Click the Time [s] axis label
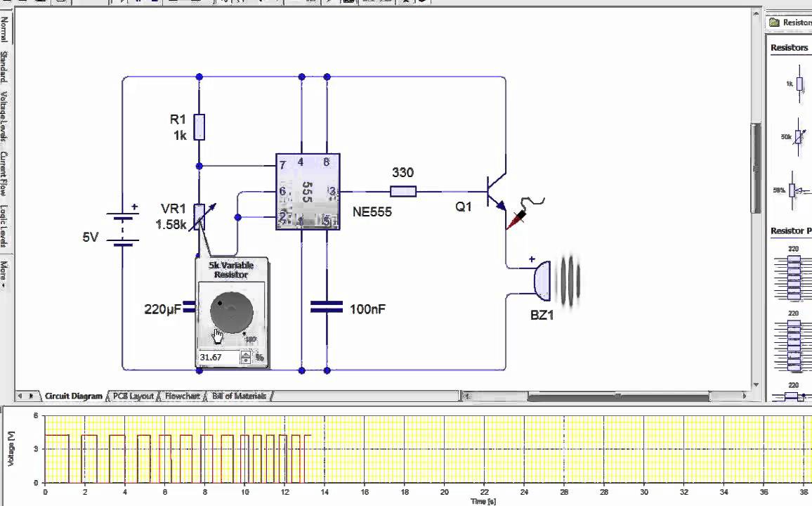This screenshot has height=506, width=812. (x=483, y=501)
